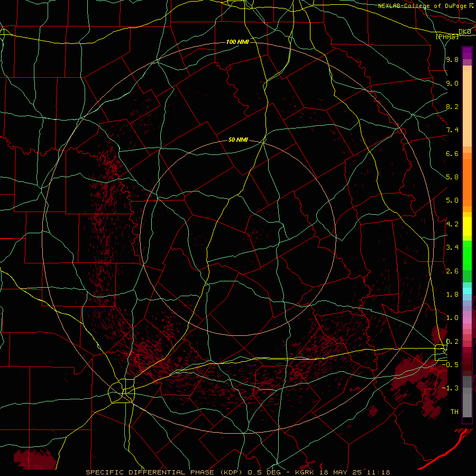Click the 5.0 scale value
The image size is (476, 476).
(452, 200)
